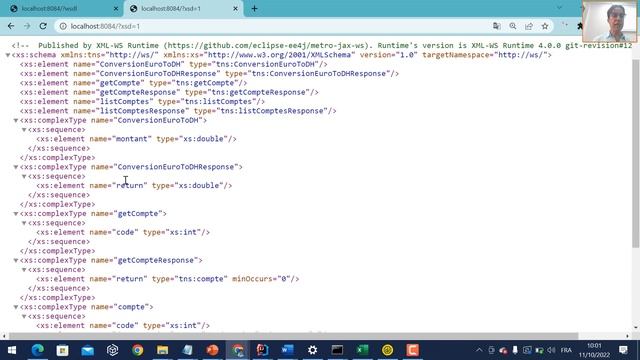Collapse the getCompteResponse complexType node
This screenshot has height=360, width=640.
[16, 260]
